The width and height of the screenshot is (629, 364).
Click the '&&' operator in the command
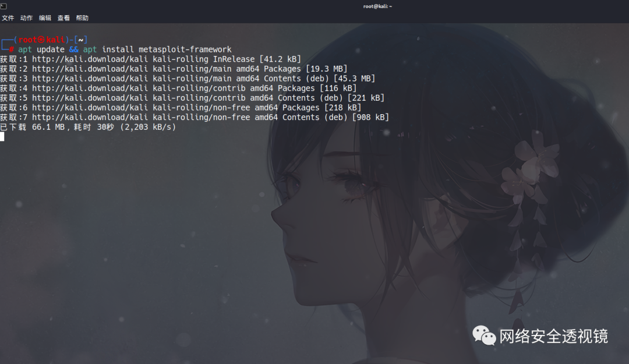pos(74,50)
